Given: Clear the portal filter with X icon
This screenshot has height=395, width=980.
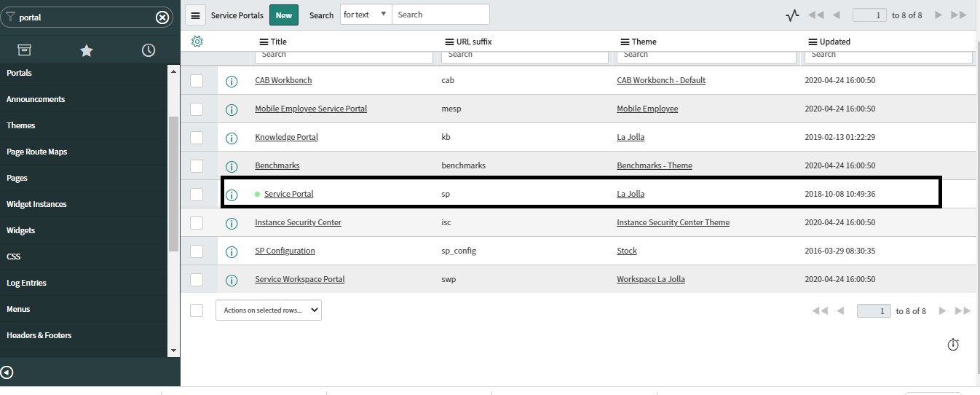Looking at the screenshot, I should pyautogui.click(x=162, y=17).
